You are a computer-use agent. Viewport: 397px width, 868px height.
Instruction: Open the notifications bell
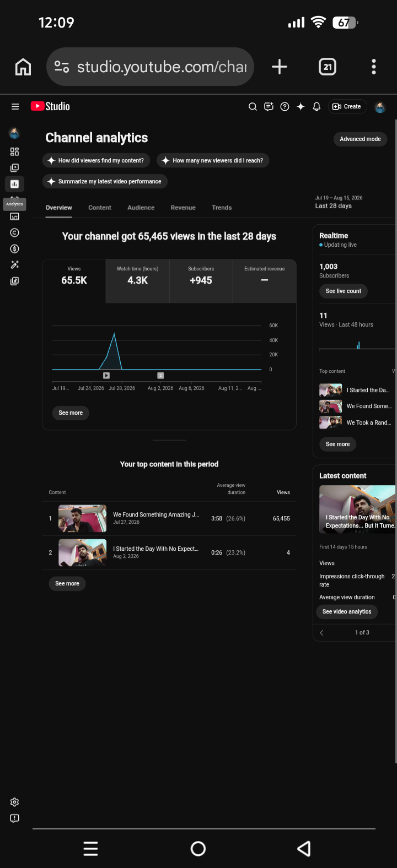[316, 107]
